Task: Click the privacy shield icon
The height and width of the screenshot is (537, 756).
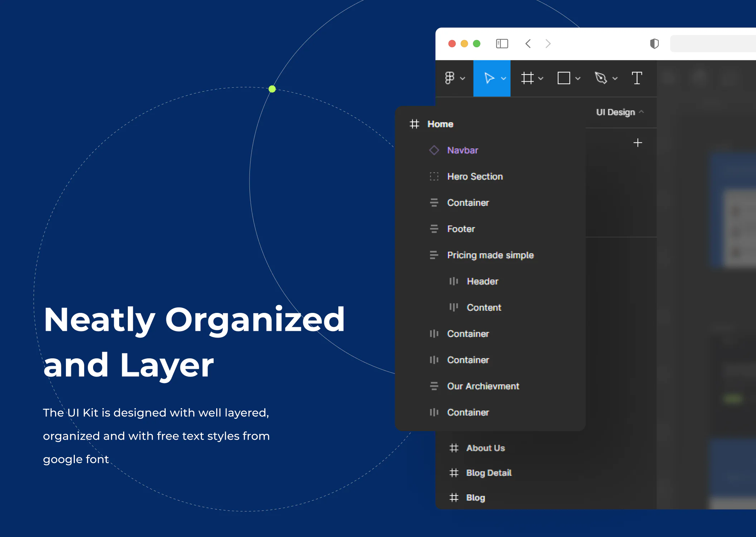Action: [x=654, y=44]
